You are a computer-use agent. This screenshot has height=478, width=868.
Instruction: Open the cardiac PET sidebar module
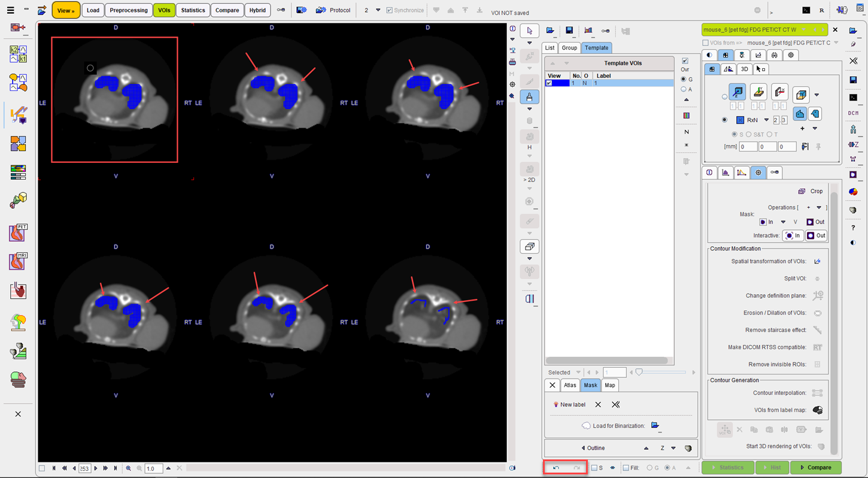(18, 232)
